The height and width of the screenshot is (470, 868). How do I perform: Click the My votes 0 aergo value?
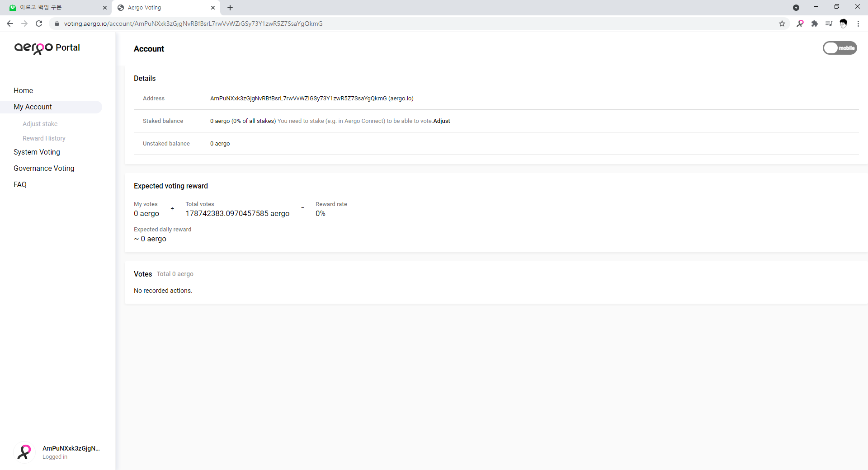[146, 213]
